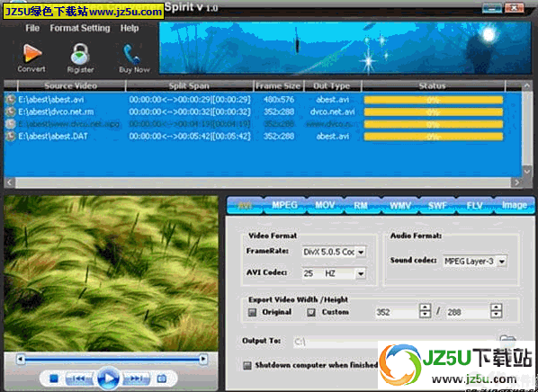Switch to the Image format tab
538x392 pixels.
514,205
